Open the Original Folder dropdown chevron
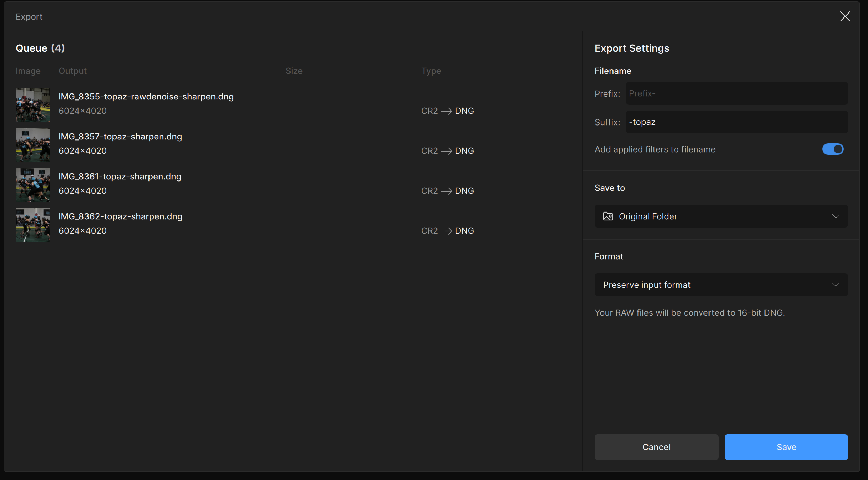The height and width of the screenshot is (480, 868). [836, 216]
